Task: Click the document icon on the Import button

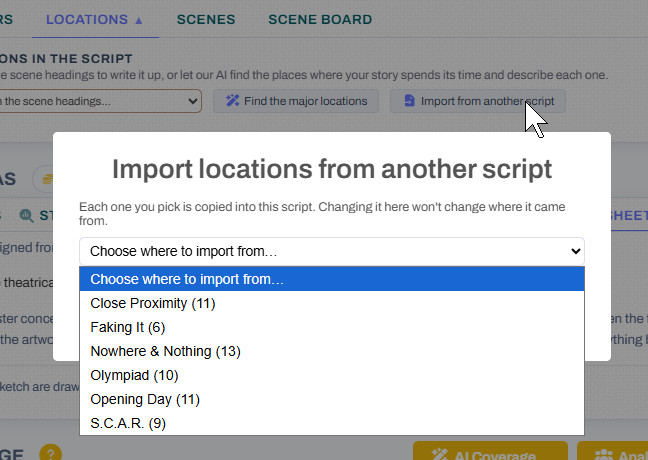Action: 409,100
